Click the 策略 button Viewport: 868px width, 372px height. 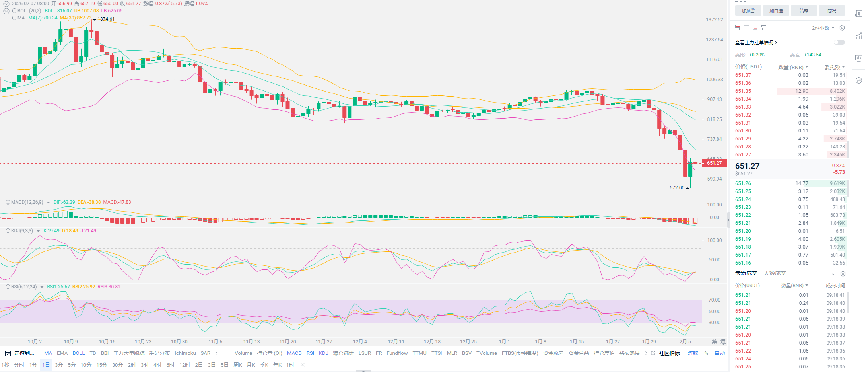(x=804, y=11)
